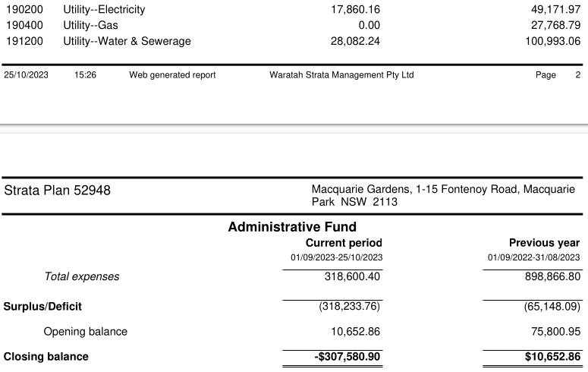The image size is (588, 372).
Task: Select the 17,860.16 electricity amount
Action: click(x=355, y=9)
